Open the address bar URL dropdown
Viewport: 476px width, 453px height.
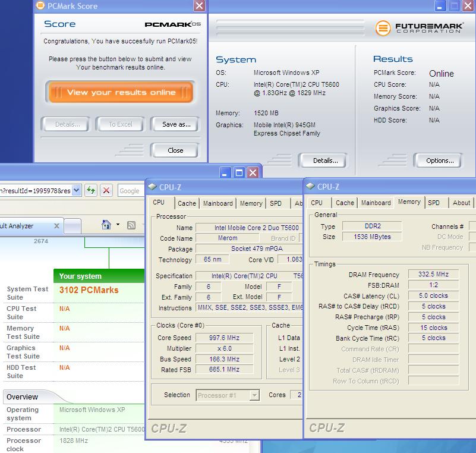tap(77, 190)
